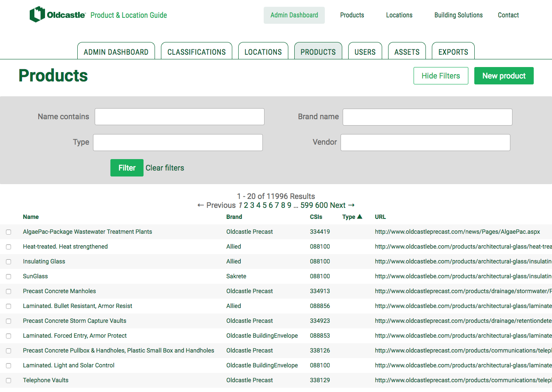Focus the Name contains filter field
This screenshot has width=552, height=392.
coord(180,117)
